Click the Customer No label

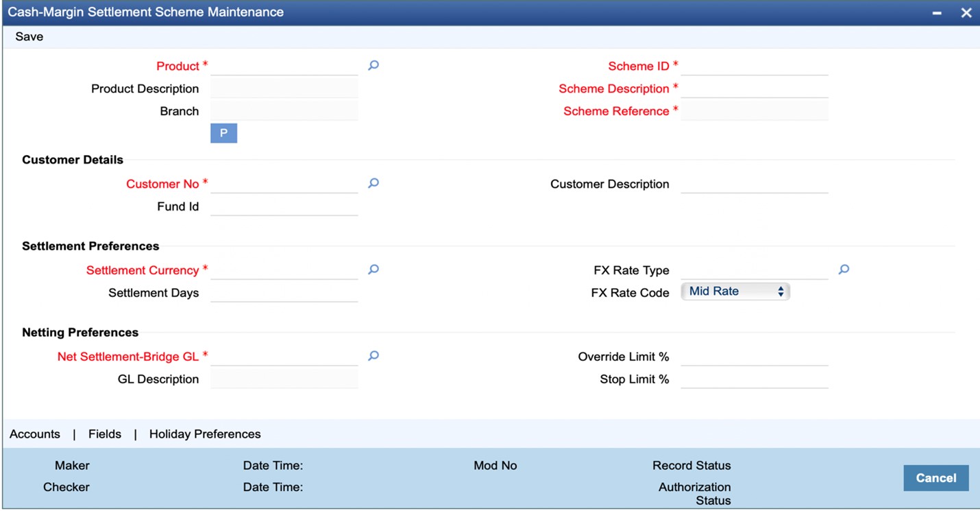pos(162,185)
